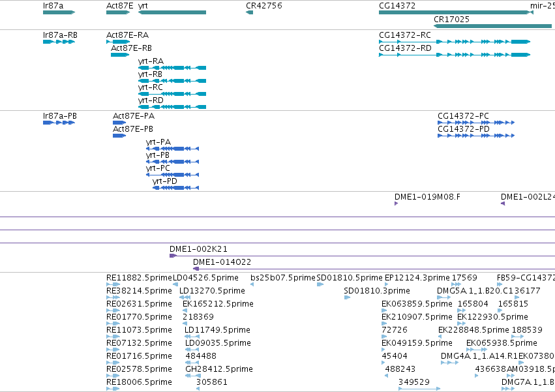This screenshot has height=392, width=555.
Task: Select the 165815 EST arrow
Action: pos(500,310)
